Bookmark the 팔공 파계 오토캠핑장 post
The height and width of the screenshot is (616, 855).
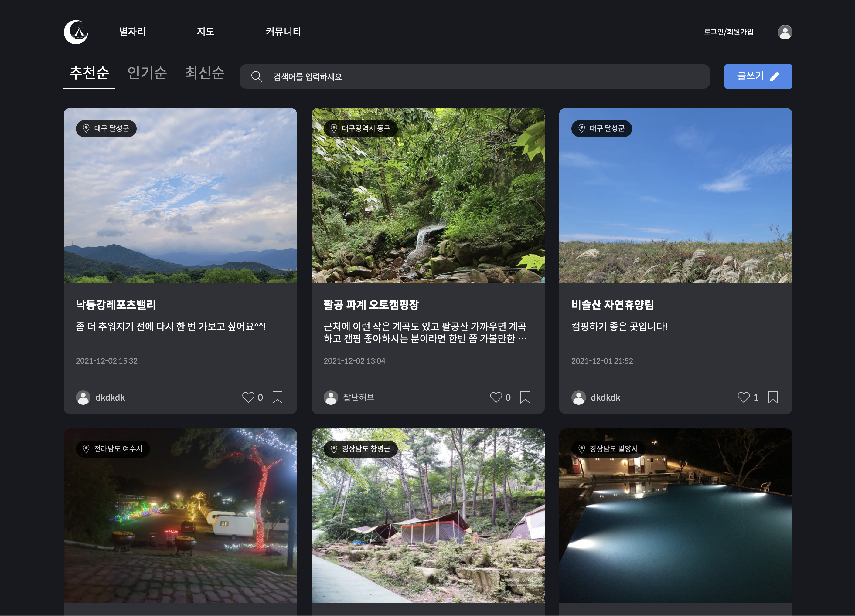point(525,397)
